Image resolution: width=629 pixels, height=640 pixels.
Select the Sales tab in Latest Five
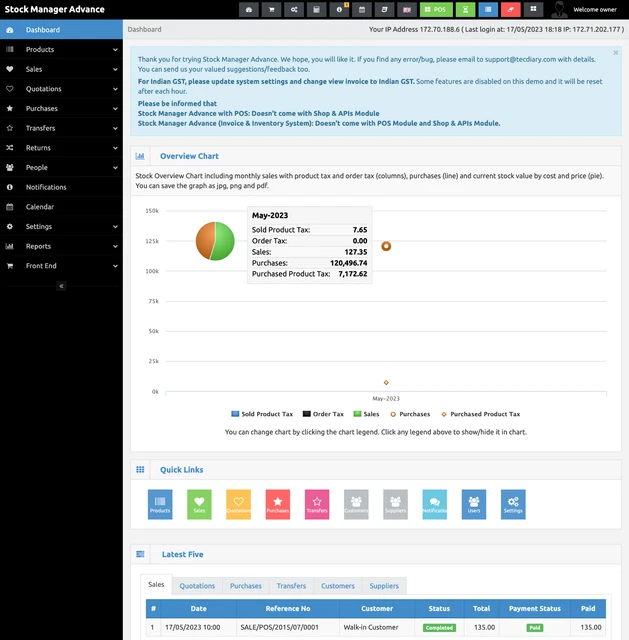click(156, 584)
